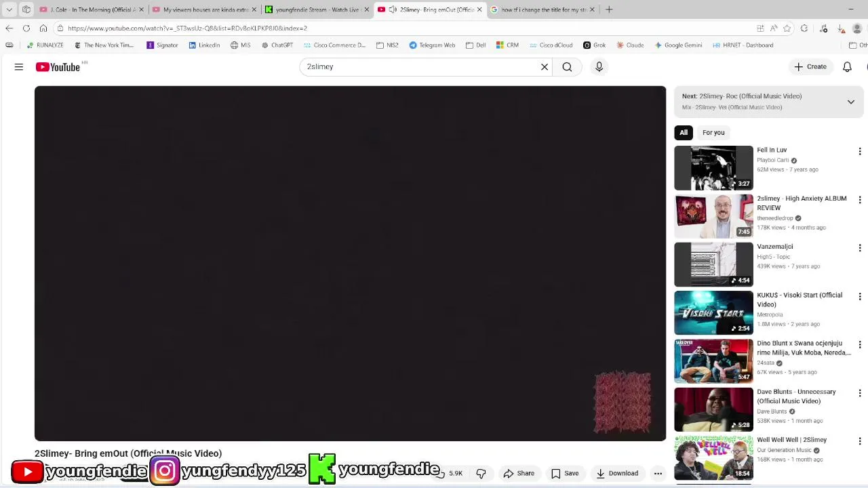Open Grok bookmark
The width and height of the screenshot is (868, 488).
pos(594,45)
